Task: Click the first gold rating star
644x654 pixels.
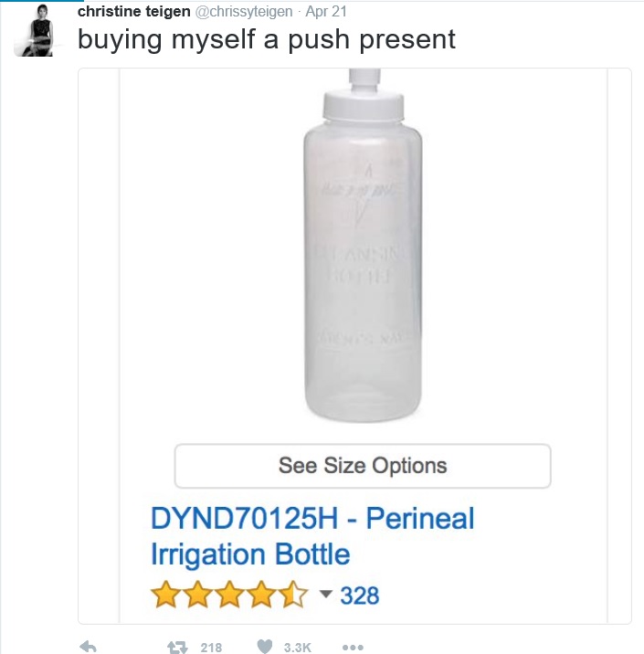Action: (165, 596)
